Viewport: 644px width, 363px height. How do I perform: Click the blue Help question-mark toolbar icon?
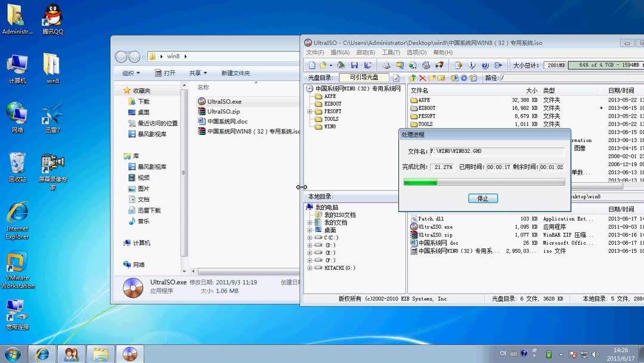[484, 66]
